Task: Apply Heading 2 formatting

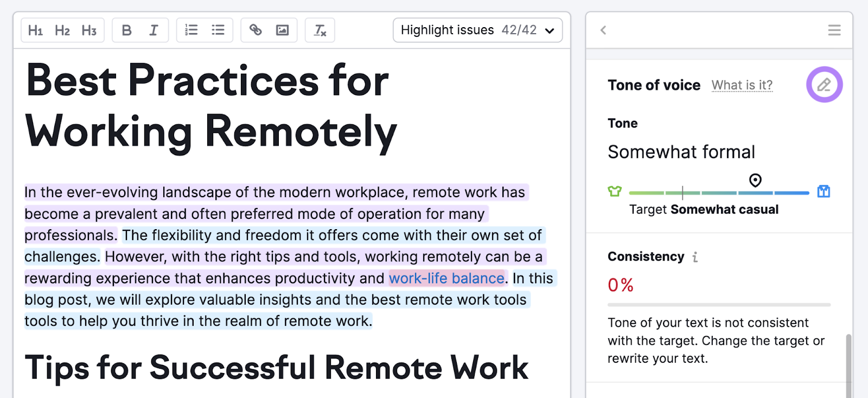Action: pyautogui.click(x=62, y=30)
